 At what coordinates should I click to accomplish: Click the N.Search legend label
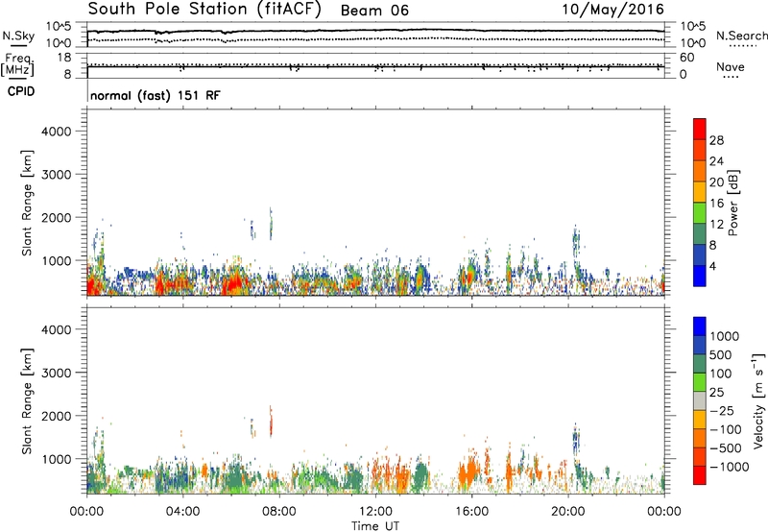(x=741, y=36)
